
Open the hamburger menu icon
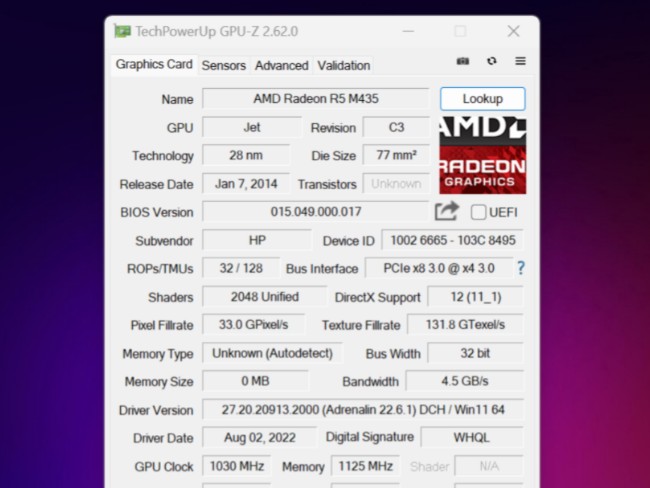[x=520, y=61]
